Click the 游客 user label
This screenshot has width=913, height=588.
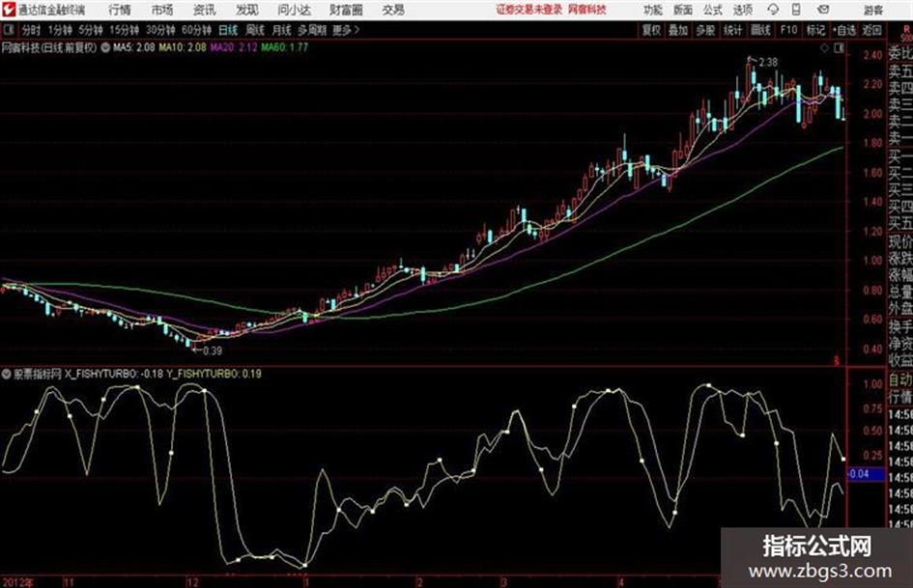(873, 10)
